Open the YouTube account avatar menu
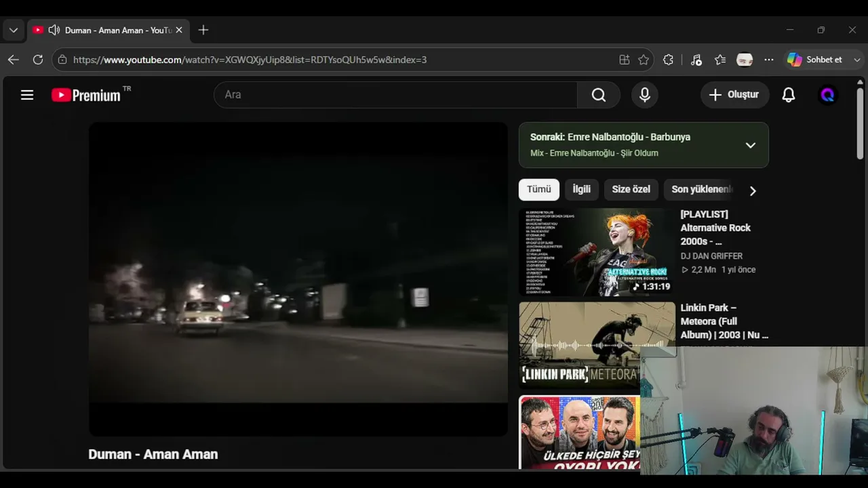 (x=827, y=95)
